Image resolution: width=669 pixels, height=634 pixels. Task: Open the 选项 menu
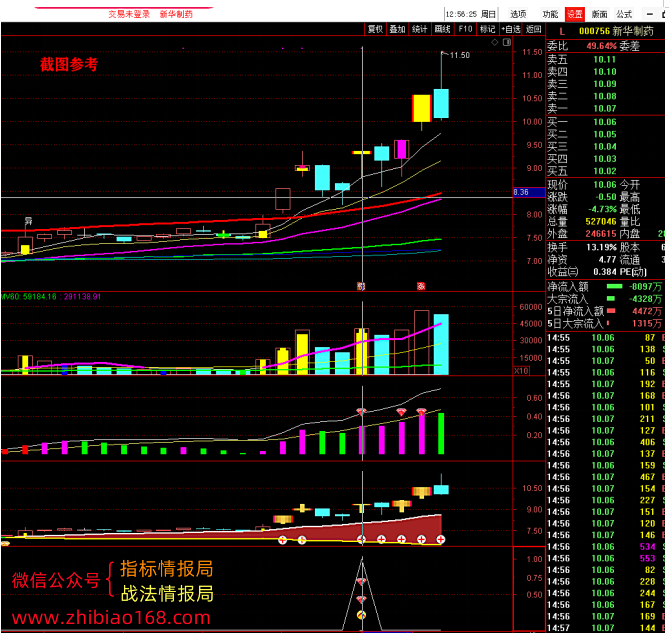pyautogui.click(x=518, y=14)
